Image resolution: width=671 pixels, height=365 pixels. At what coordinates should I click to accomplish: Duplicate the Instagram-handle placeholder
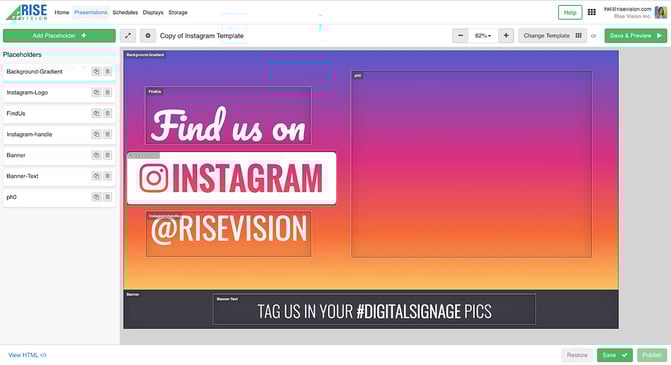(96, 134)
